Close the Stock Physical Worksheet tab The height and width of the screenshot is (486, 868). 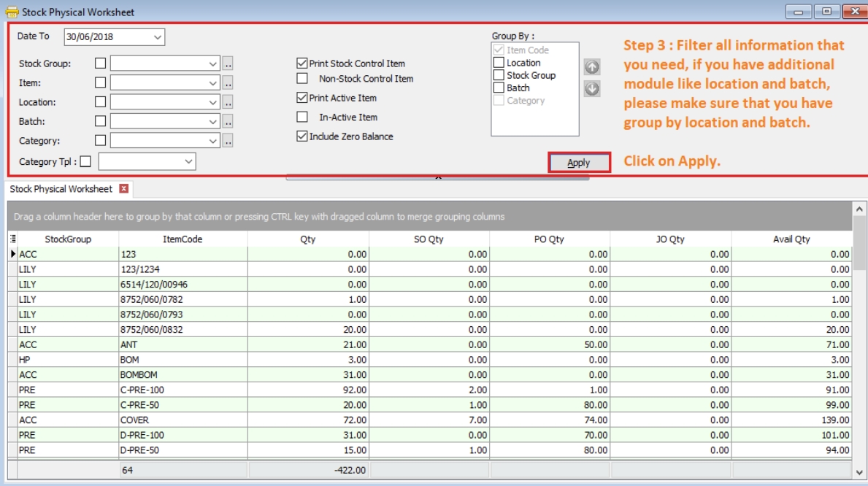pyautogui.click(x=123, y=189)
